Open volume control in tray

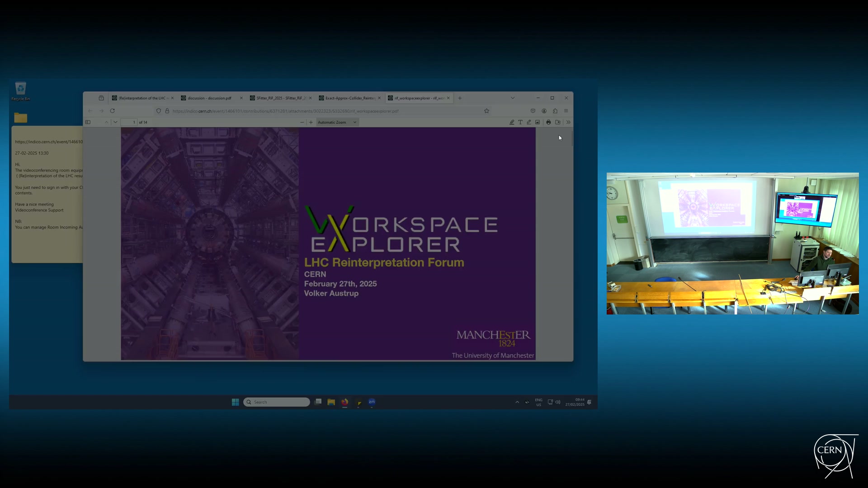coord(558,402)
